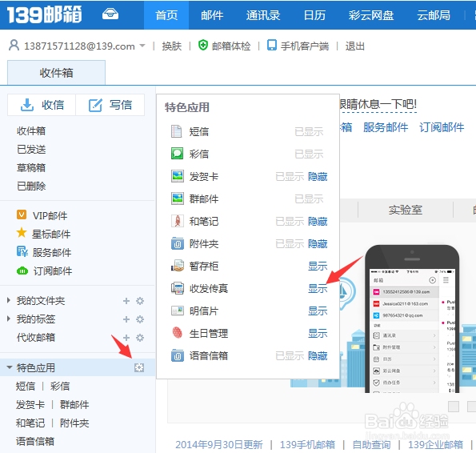This screenshot has height=453, width=476.
Task: Click the 明信片 postcard icon in popup
Action: pos(178,311)
